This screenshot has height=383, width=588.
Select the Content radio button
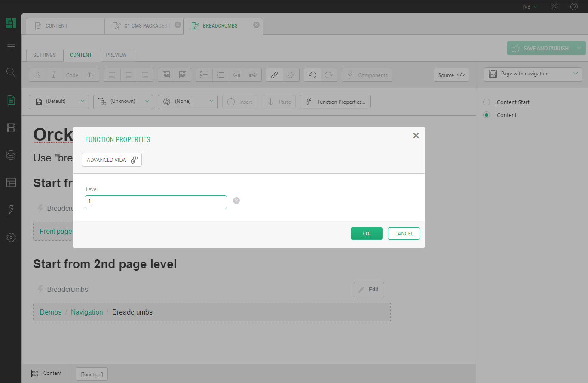pyautogui.click(x=487, y=115)
